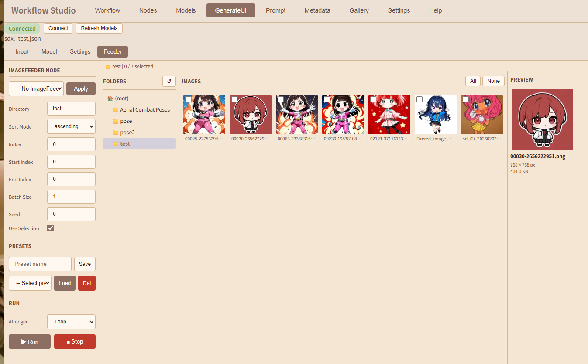The width and height of the screenshot is (588, 364).
Task: Switch to the Metadata tab
Action: coord(317,10)
